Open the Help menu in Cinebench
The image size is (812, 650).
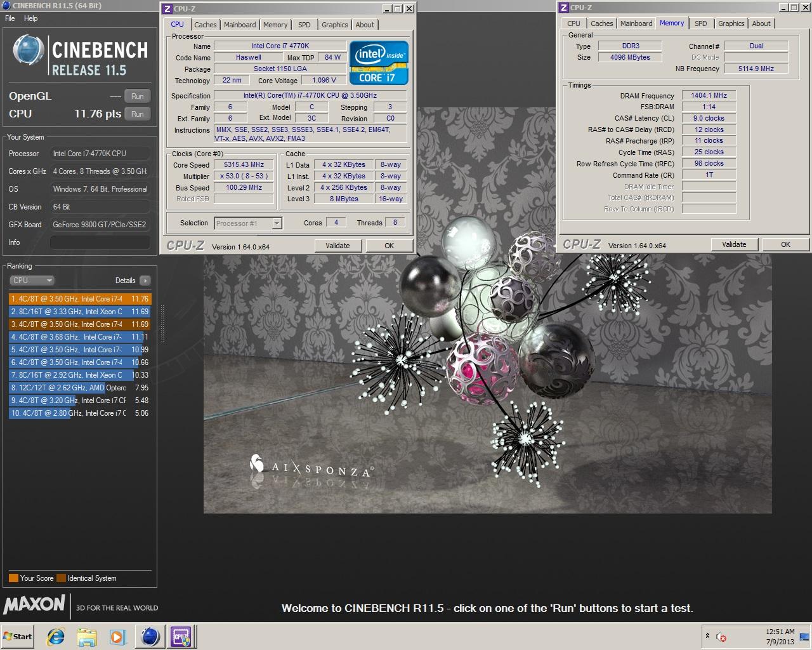(31, 18)
